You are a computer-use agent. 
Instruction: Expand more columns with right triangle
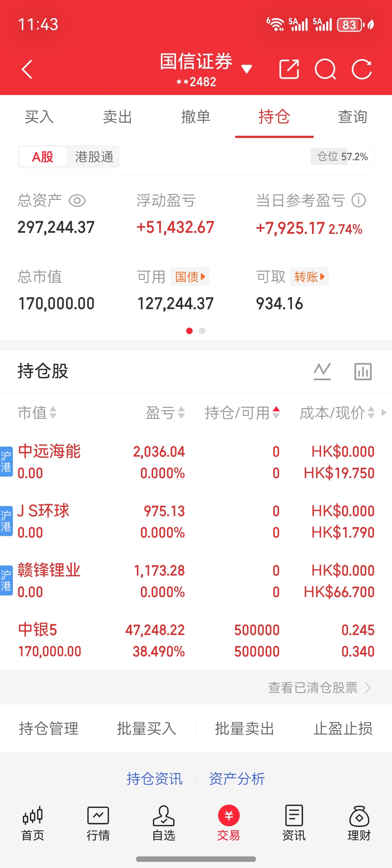(384, 413)
